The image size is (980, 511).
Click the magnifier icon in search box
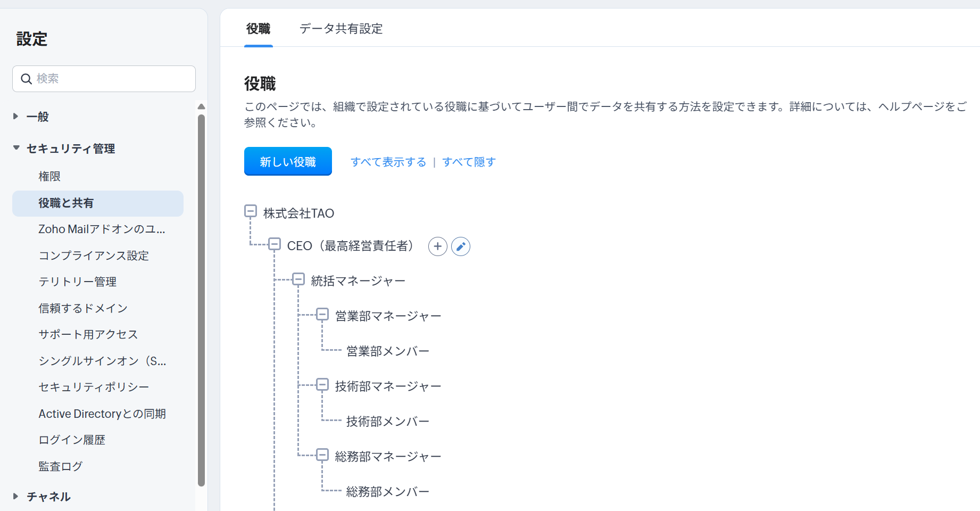26,79
